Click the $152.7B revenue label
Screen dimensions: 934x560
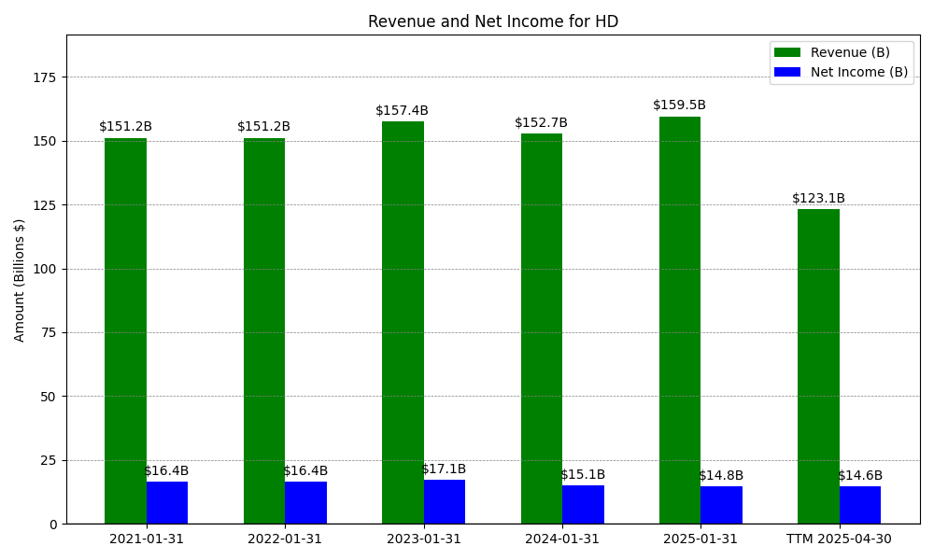541,122
